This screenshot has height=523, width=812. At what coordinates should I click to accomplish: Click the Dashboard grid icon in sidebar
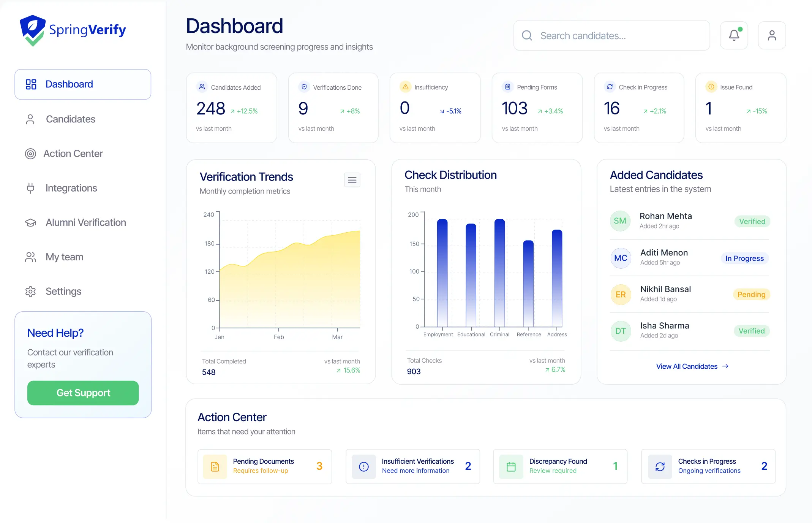(x=31, y=84)
